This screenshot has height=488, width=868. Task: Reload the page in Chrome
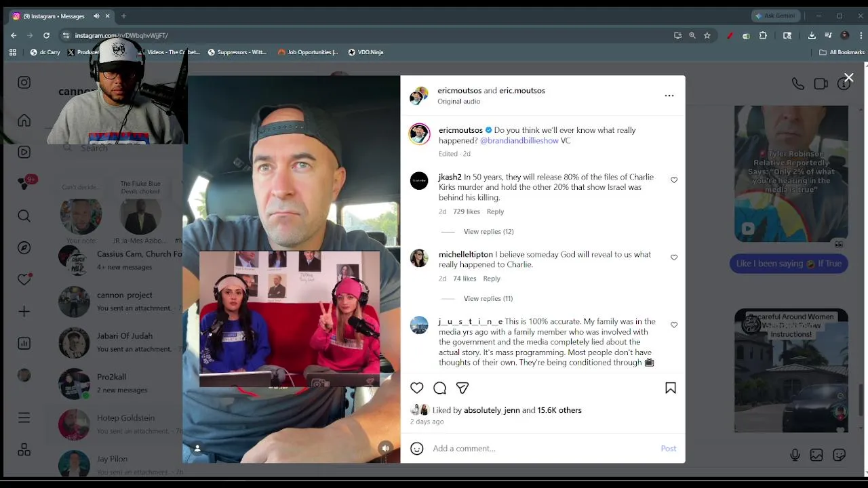point(46,35)
